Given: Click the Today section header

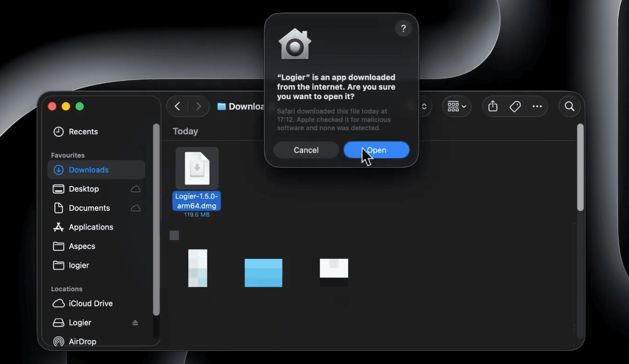Looking at the screenshot, I should [x=185, y=131].
